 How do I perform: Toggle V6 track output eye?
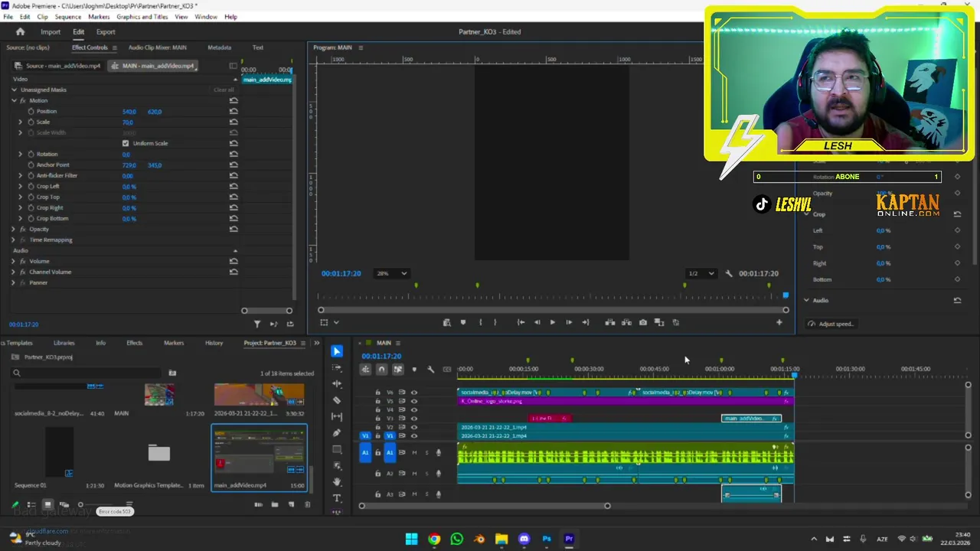click(414, 393)
